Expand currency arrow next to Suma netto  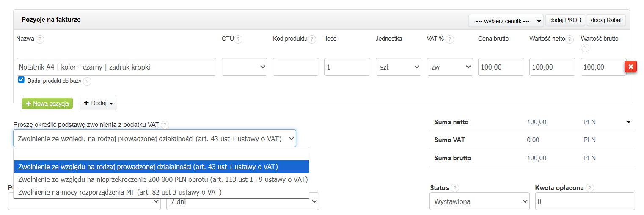tap(628, 122)
